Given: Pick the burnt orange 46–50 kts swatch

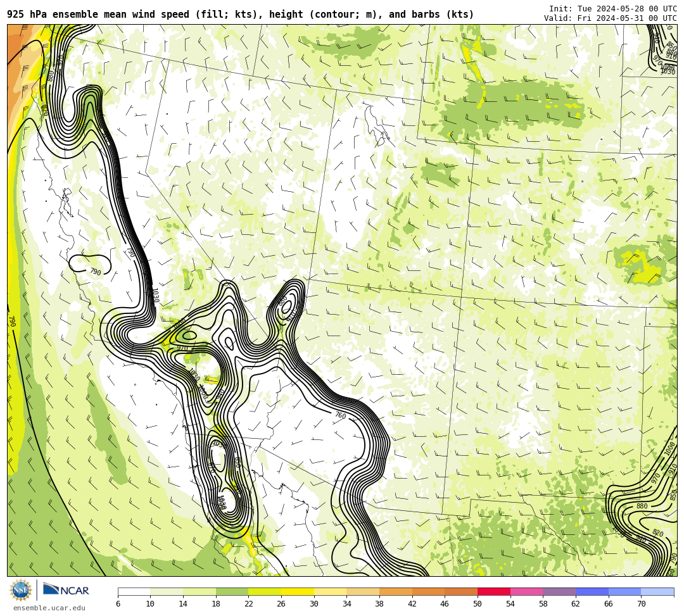Looking at the screenshot, I should pos(461,591).
